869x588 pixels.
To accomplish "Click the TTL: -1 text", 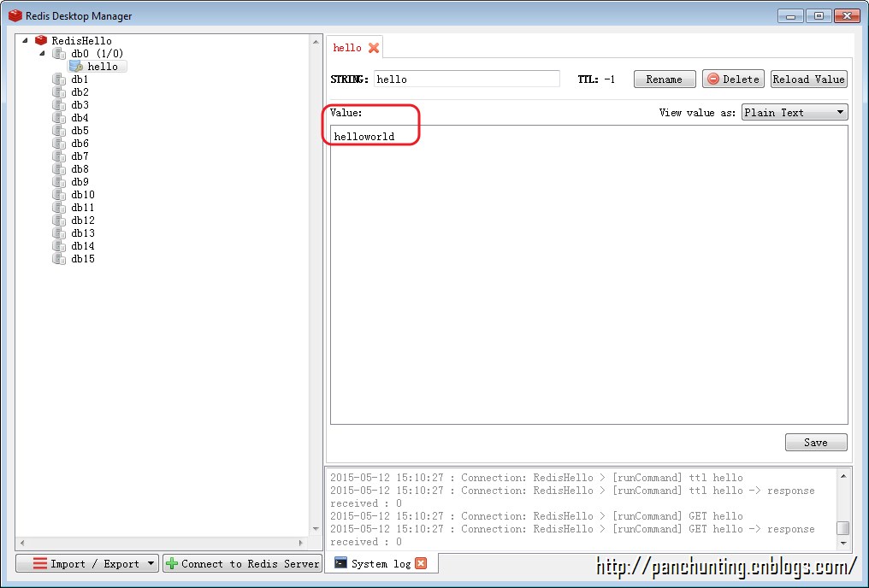I will (596, 79).
